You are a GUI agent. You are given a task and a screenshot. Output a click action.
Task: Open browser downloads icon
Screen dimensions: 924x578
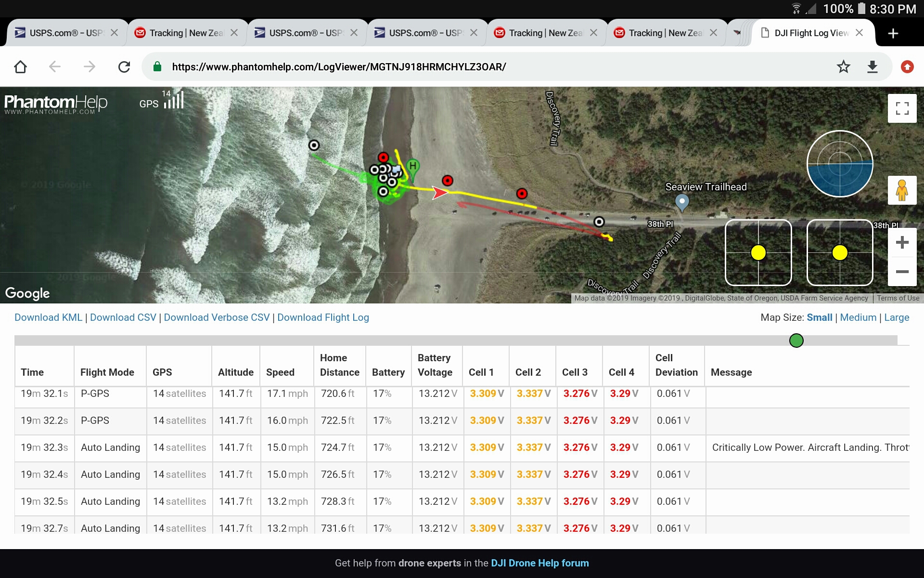click(x=873, y=66)
